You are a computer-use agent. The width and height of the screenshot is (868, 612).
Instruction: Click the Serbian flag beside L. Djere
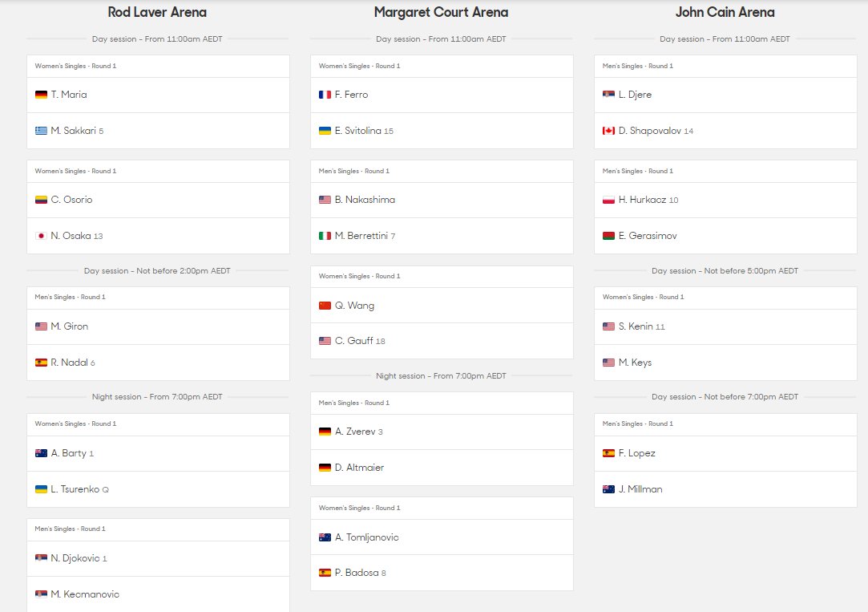(608, 95)
